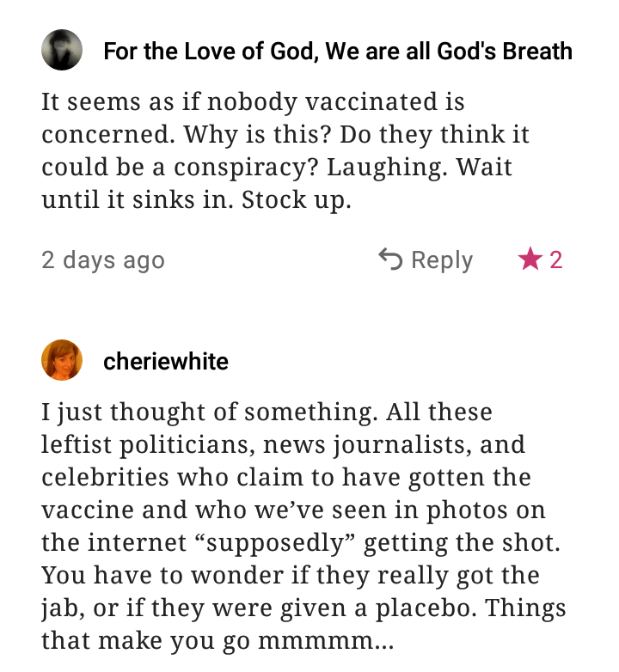Screen dimensions: 619x672
Task: Open the "For the Love of God" author name
Action: click(337, 52)
